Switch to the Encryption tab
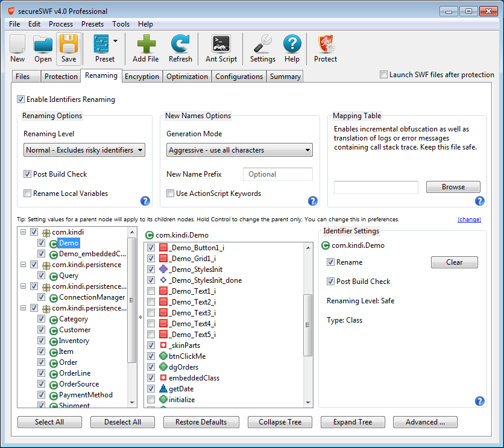Screen dimensions: 504x448 click(x=142, y=77)
